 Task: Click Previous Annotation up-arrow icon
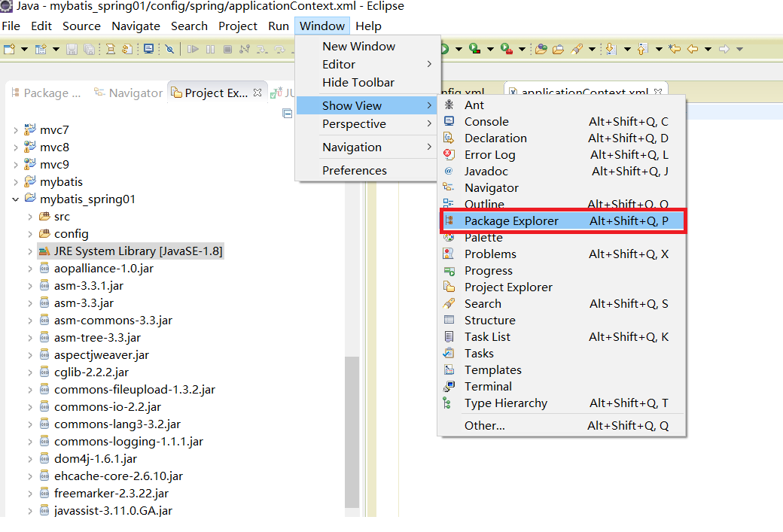[643, 49]
